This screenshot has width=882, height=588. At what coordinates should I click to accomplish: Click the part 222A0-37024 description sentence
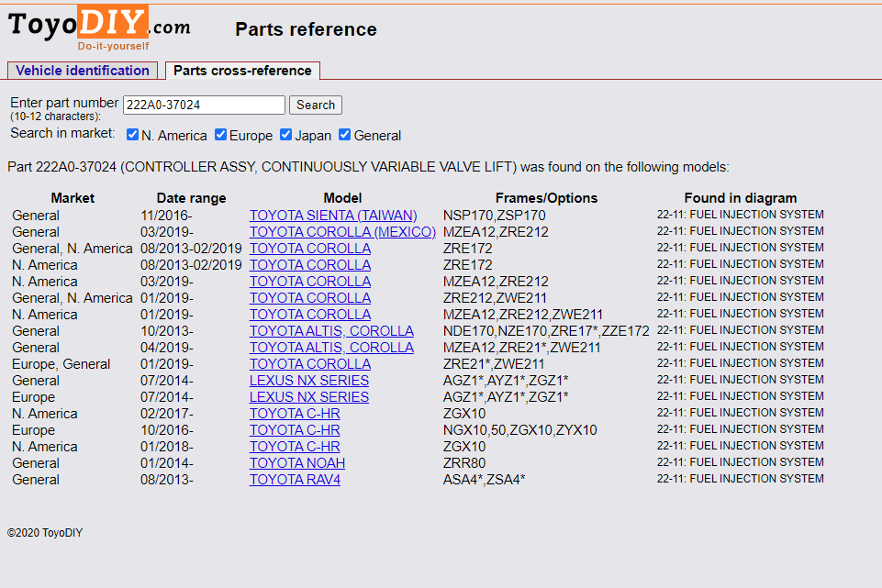click(368, 167)
